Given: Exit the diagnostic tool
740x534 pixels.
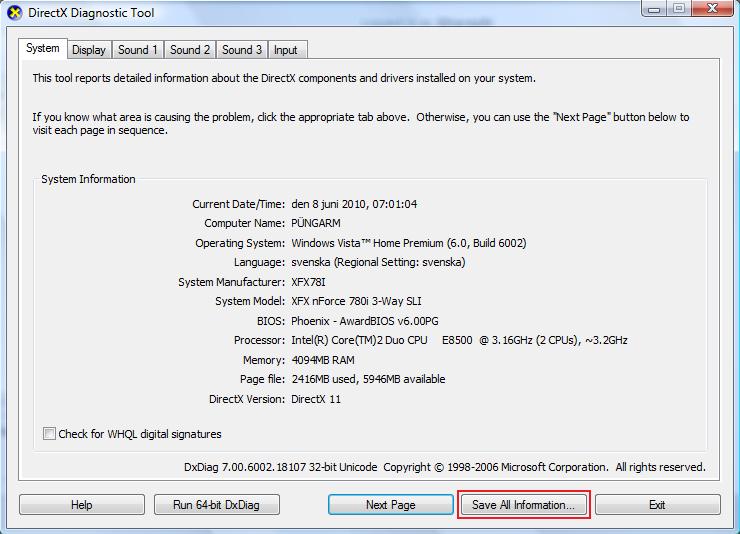Looking at the screenshot, I should click(657, 505).
